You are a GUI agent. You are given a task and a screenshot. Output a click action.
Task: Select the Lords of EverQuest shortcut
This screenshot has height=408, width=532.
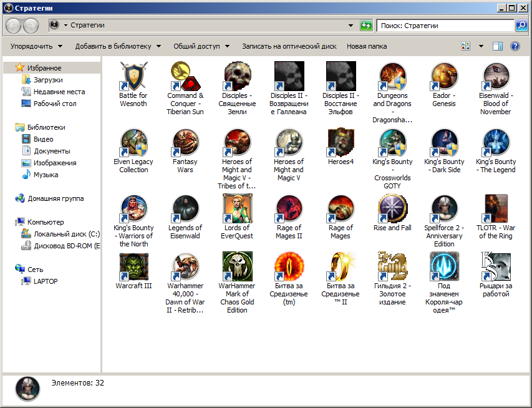237,216
